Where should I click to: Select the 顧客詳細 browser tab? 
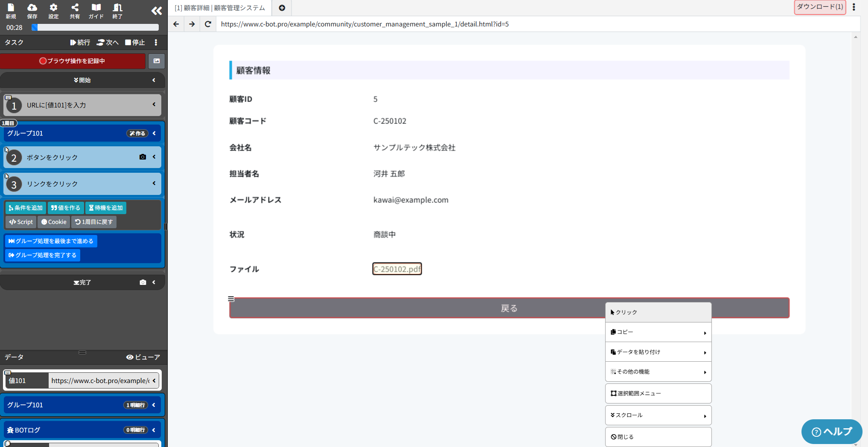click(220, 8)
